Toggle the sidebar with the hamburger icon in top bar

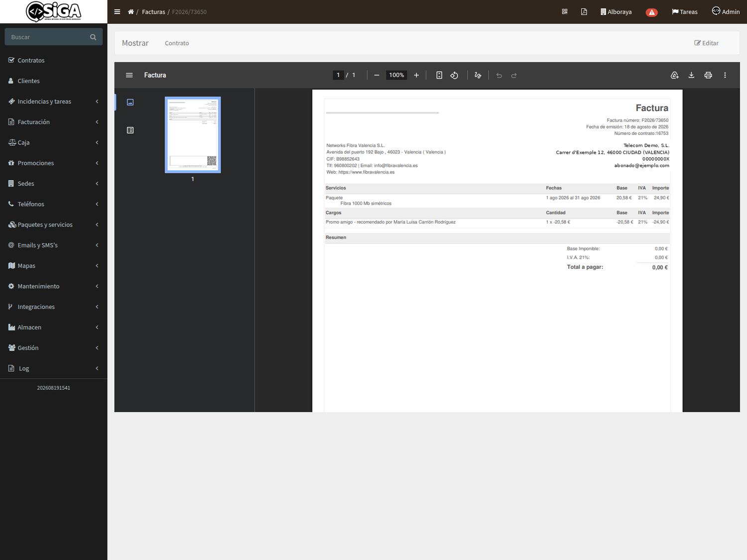tap(117, 12)
